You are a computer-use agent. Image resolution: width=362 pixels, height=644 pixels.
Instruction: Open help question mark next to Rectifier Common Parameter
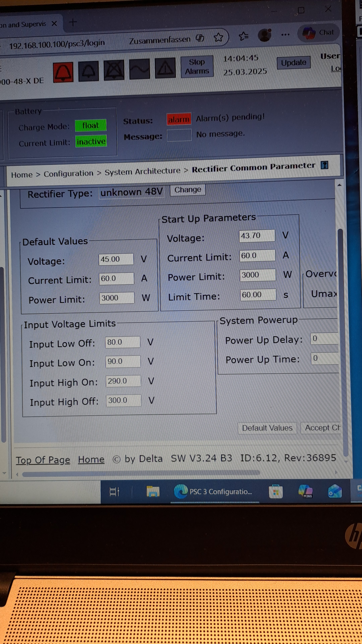click(x=324, y=165)
